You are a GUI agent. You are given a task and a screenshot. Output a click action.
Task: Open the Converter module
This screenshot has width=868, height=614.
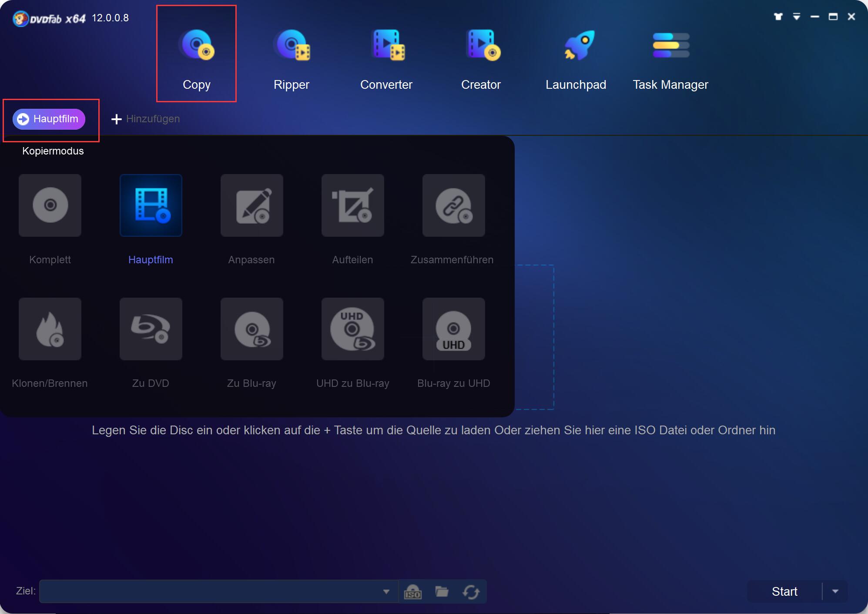pyautogui.click(x=386, y=59)
